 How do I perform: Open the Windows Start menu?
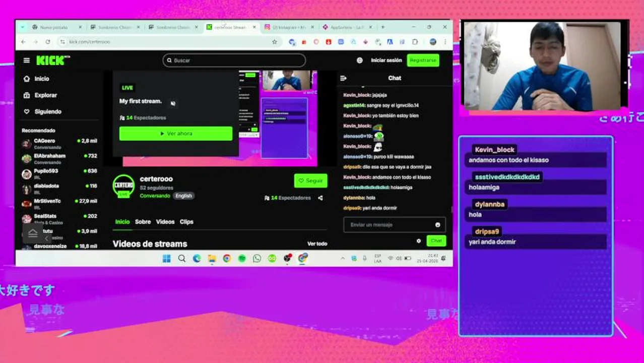[166, 258]
